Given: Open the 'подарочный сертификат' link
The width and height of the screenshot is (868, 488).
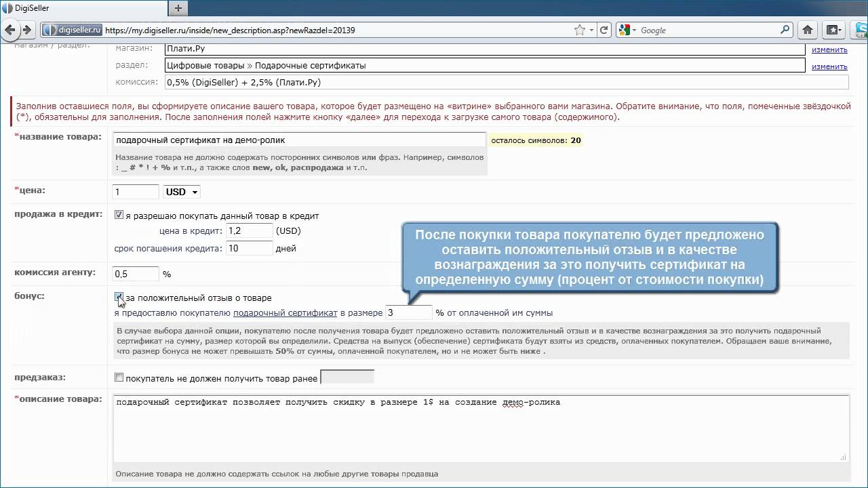Looking at the screenshot, I should pos(285,313).
